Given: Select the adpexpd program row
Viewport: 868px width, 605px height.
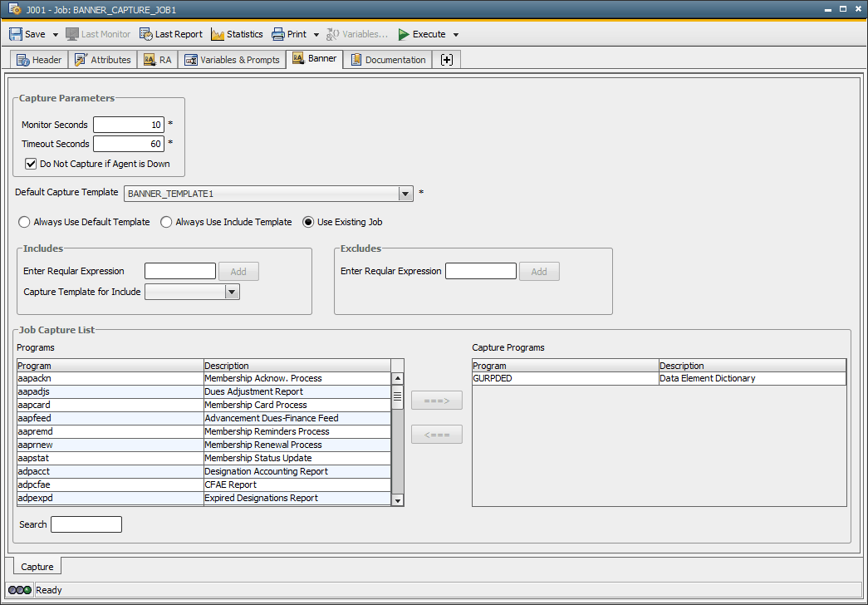Looking at the screenshot, I should click(x=204, y=498).
